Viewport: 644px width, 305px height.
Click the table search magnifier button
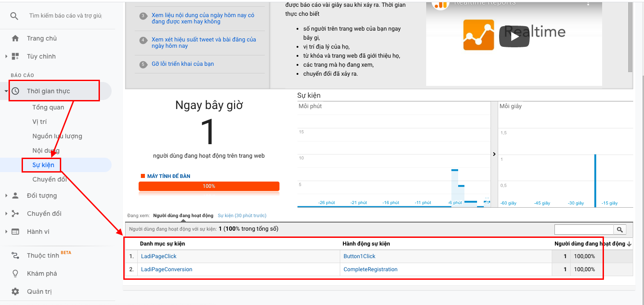[x=620, y=230]
